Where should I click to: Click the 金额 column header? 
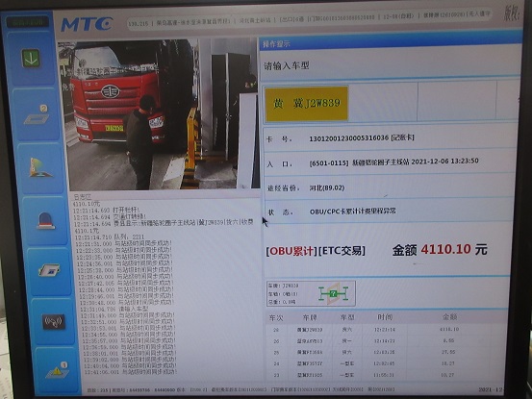click(450, 316)
